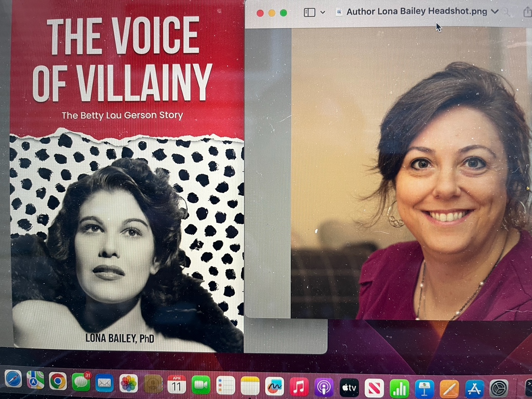Viewport: 532px width, 399px height.
Task: Open title dropdown next to Headshot.png
Action: click(x=495, y=11)
